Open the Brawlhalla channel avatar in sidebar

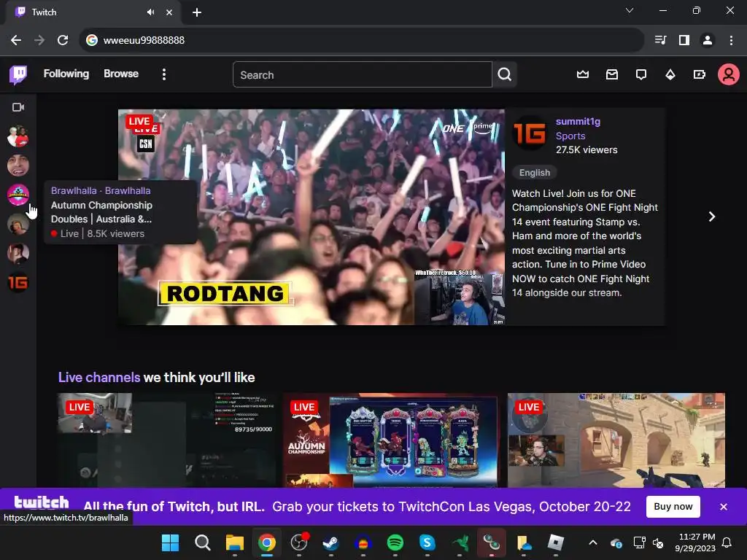click(x=18, y=195)
